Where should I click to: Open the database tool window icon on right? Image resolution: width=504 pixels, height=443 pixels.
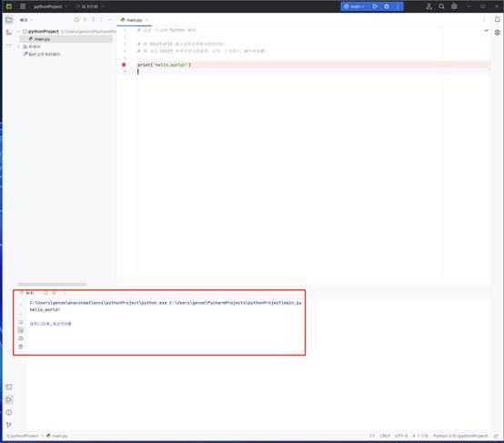[498, 32]
